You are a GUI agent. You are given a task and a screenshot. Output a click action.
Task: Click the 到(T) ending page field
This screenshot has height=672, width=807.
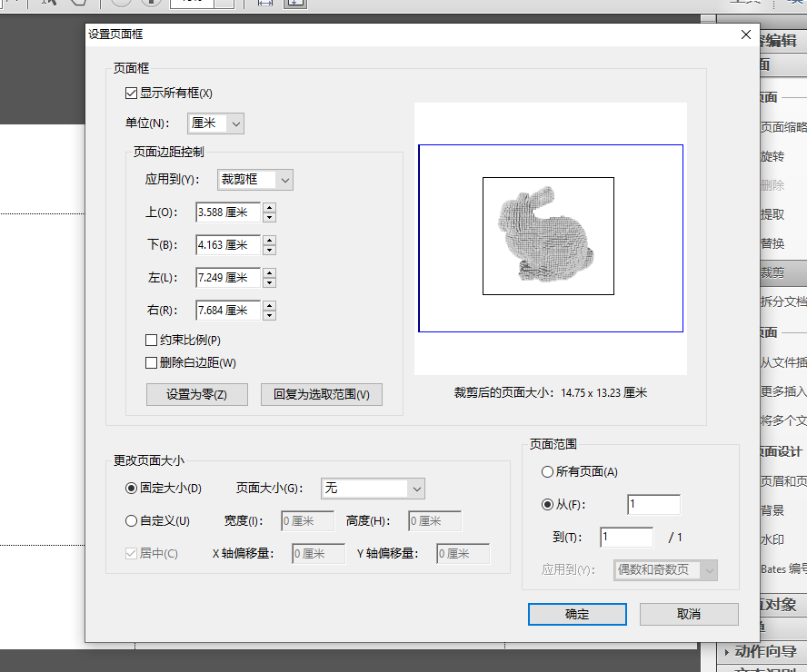[x=627, y=538]
